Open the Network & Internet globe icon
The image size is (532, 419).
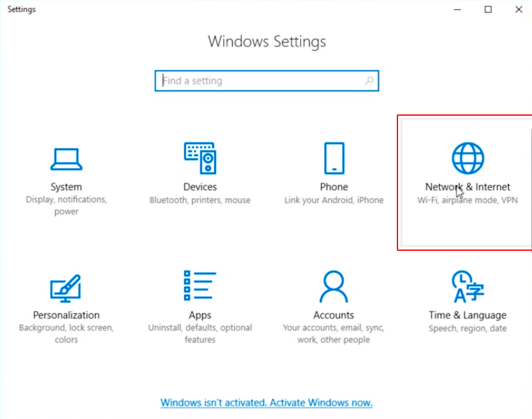pyautogui.click(x=468, y=158)
